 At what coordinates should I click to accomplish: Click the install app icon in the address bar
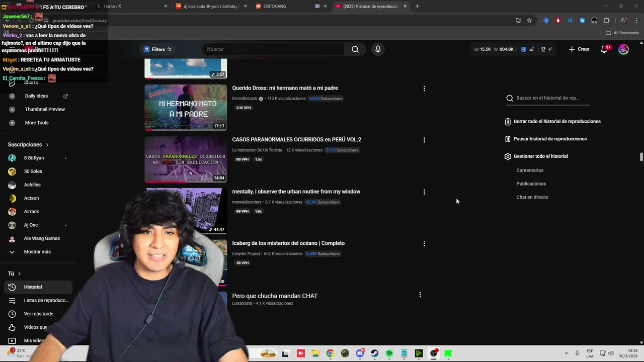(518, 21)
